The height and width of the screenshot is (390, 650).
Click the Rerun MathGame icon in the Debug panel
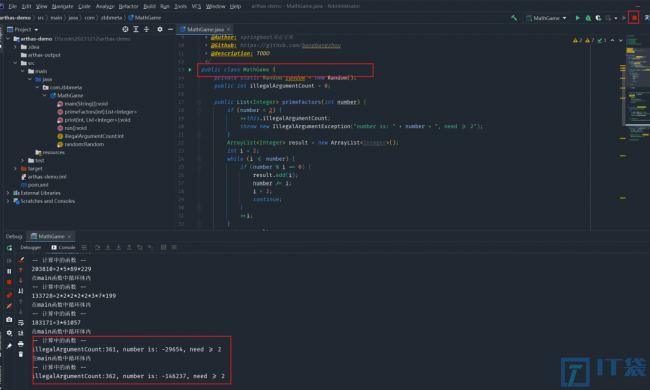tap(9, 248)
